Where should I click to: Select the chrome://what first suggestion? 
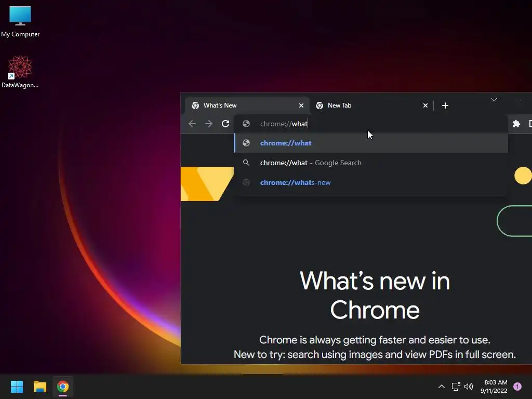(x=371, y=143)
